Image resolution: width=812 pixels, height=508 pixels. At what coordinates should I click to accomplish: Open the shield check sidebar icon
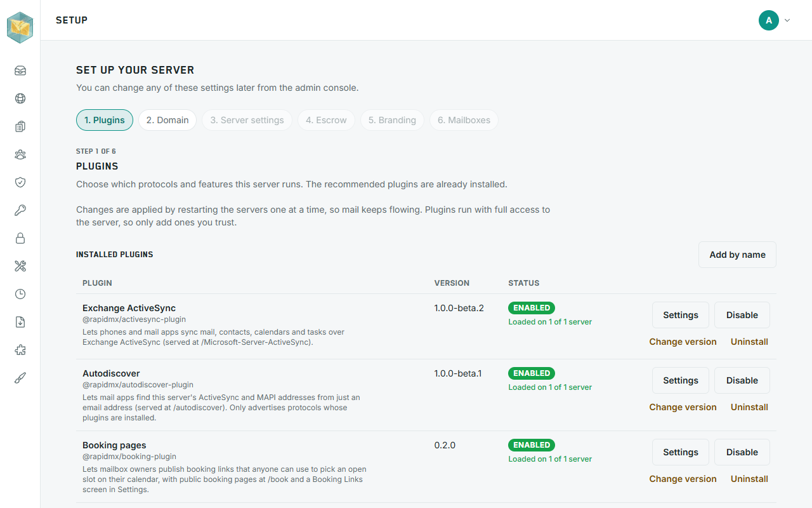click(20, 182)
